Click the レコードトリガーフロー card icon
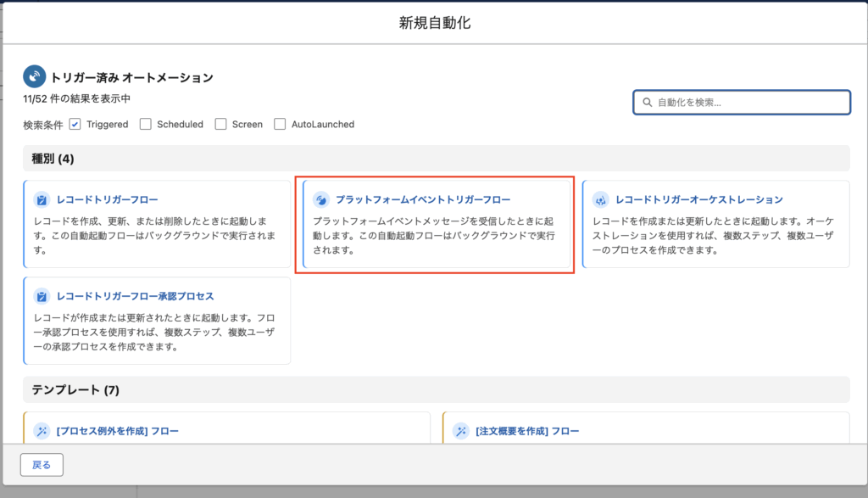The width and height of the screenshot is (868, 498). (42, 200)
